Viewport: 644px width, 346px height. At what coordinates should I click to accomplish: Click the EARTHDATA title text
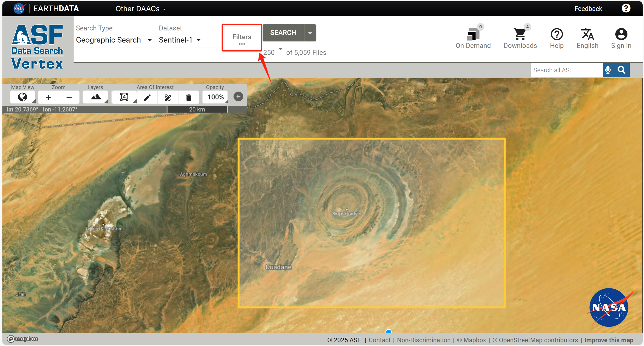pyautogui.click(x=56, y=9)
